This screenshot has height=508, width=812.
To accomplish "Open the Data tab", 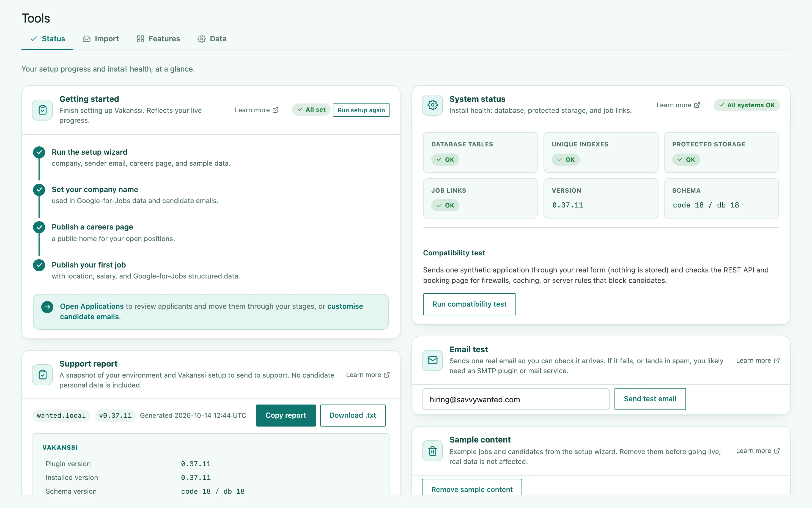I will [212, 39].
